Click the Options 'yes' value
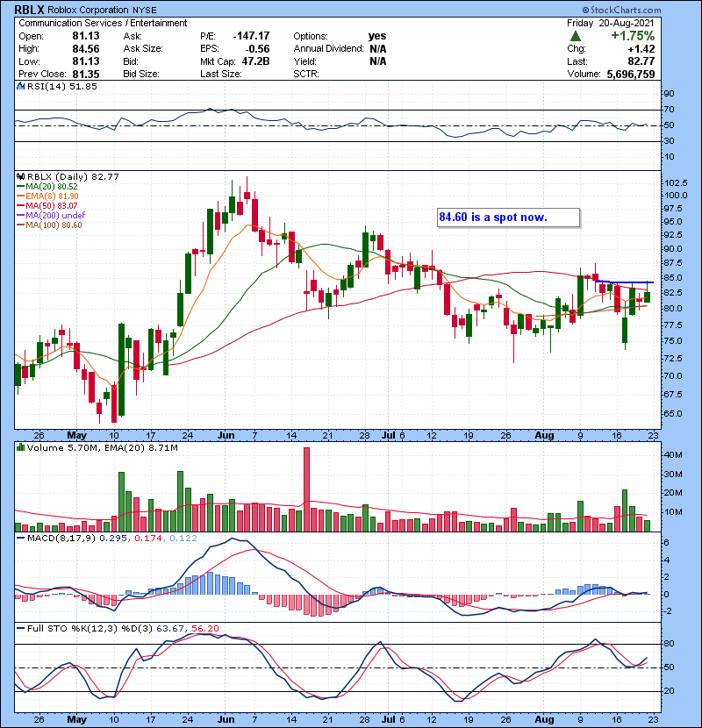The height and width of the screenshot is (728, 702). 377,36
